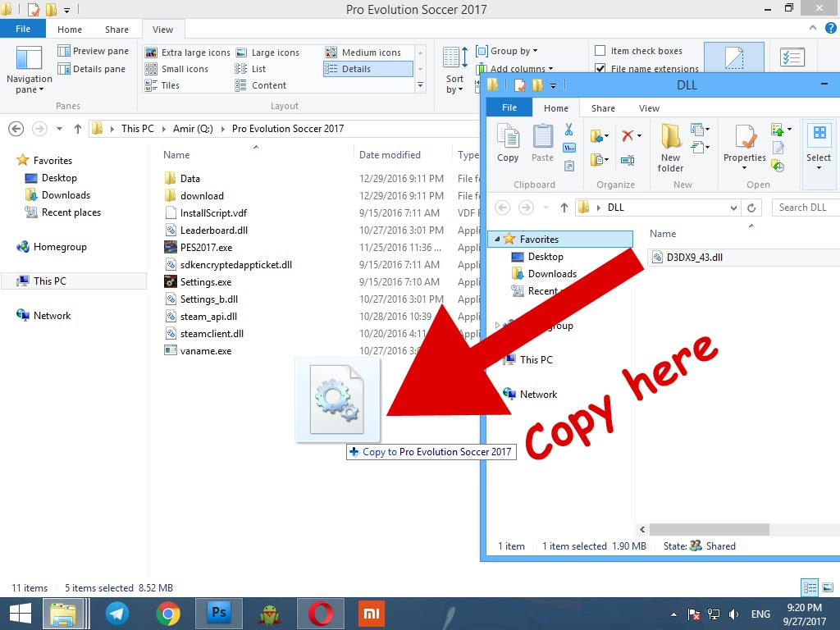Select vaname.exe file
The image size is (840, 630).
pyautogui.click(x=206, y=351)
